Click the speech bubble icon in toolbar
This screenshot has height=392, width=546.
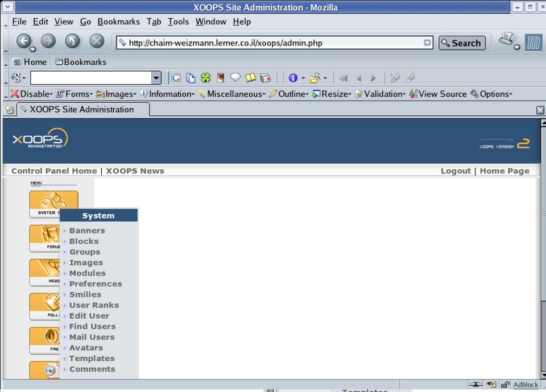point(235,77)
